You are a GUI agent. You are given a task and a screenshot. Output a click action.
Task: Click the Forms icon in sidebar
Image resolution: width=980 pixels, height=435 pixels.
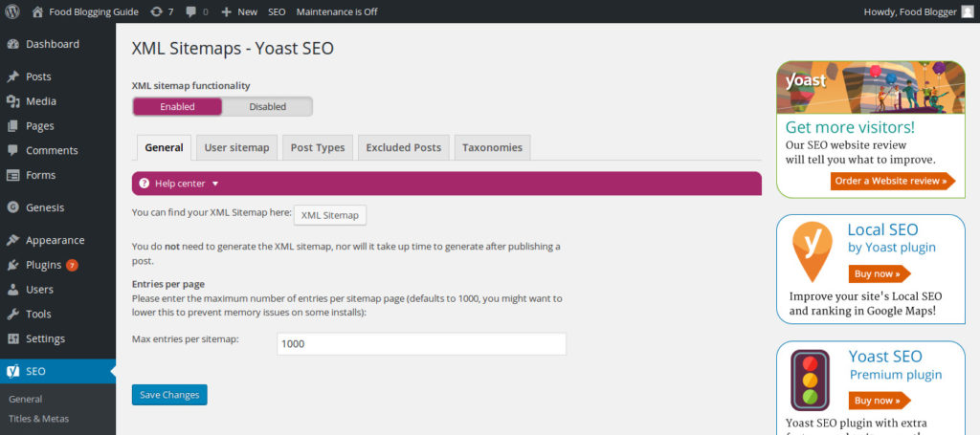(x=12, y=175)
